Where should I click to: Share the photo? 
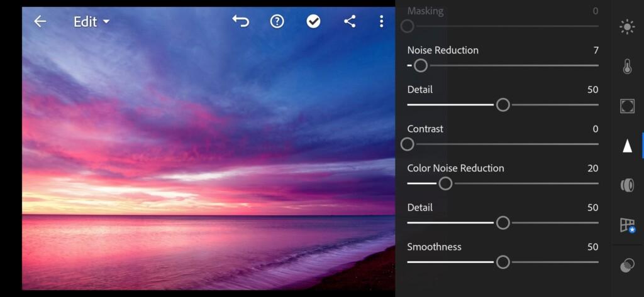[350, 21]
